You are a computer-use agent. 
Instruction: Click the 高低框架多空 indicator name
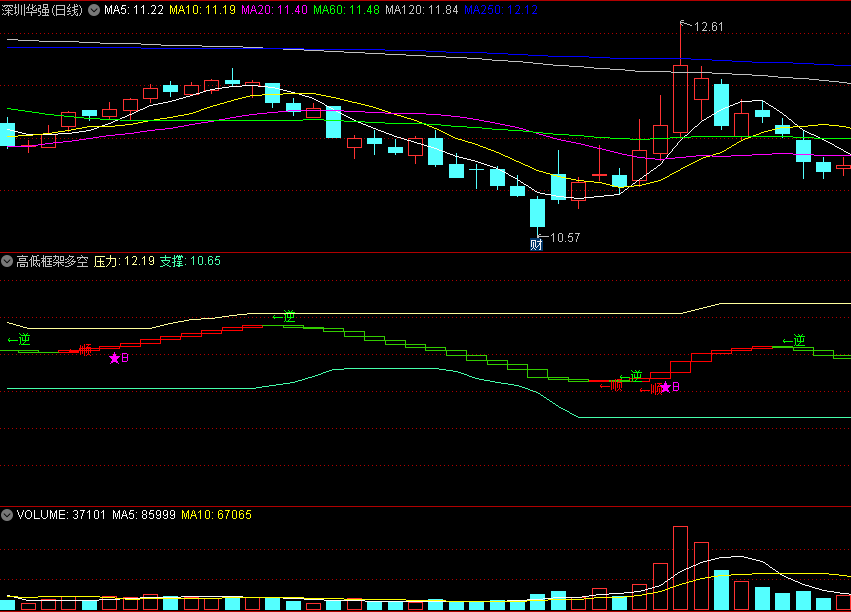52,261
